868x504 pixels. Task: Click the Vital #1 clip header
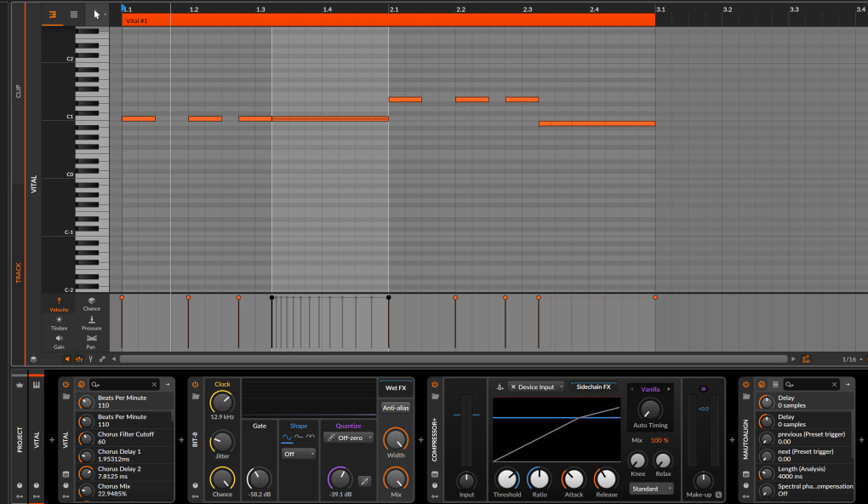[x=389, y=20]
